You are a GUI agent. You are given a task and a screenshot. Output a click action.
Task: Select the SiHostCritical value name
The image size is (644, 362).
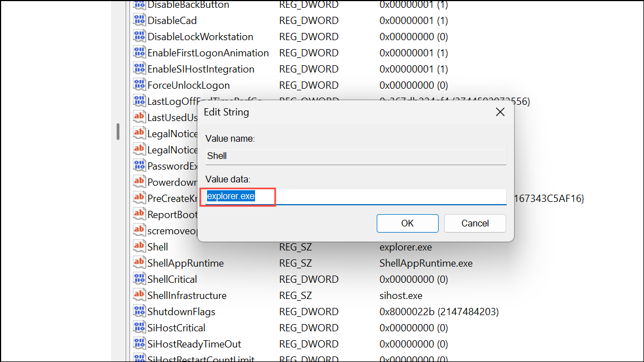tap(176, 328)
